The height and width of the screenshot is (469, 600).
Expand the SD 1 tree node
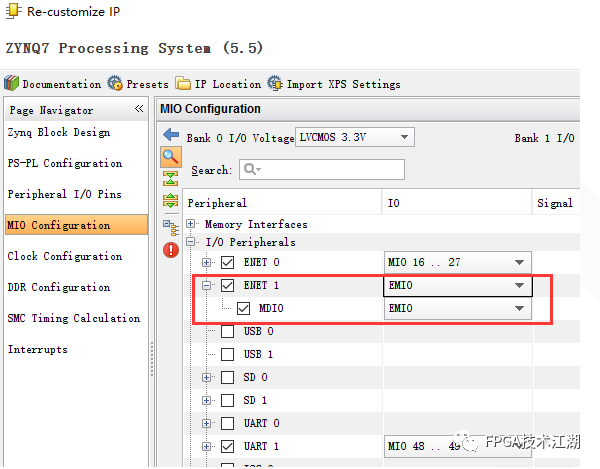[x=206, y=400]
